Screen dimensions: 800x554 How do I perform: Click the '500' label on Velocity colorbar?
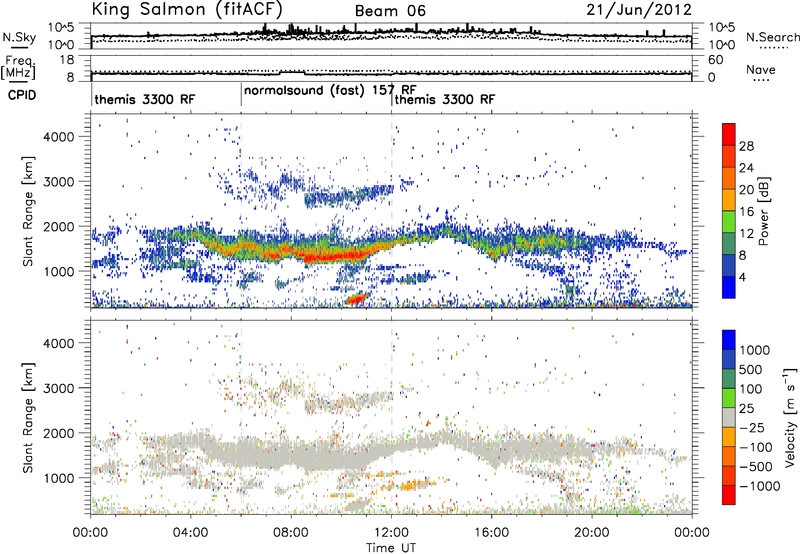[751, 370]
